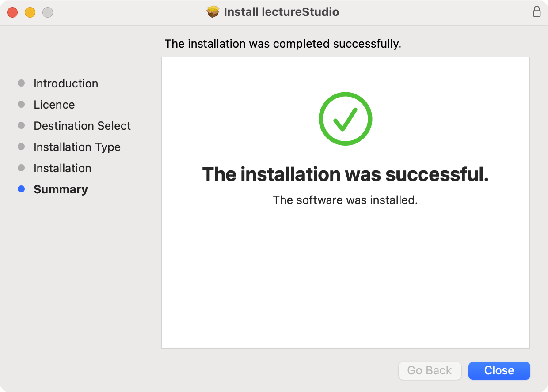Click the lock icon in the title bar
This screenshot has height=392, width=548.
pos(537,12)
